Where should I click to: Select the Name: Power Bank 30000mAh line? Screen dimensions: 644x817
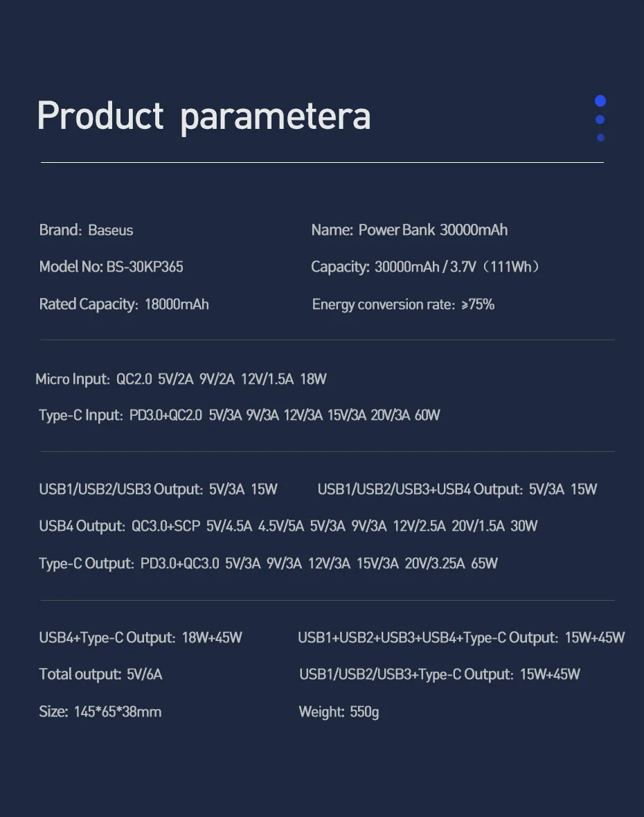[x=409, y=230]
